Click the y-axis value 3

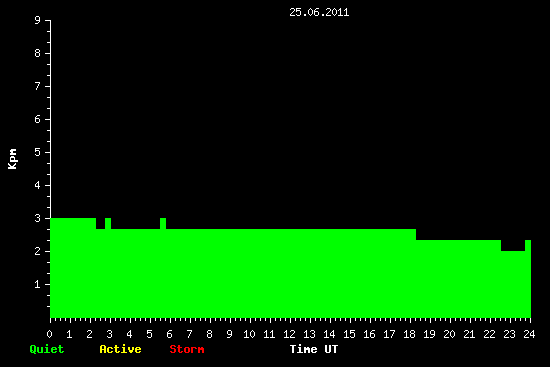pos(38,218)
